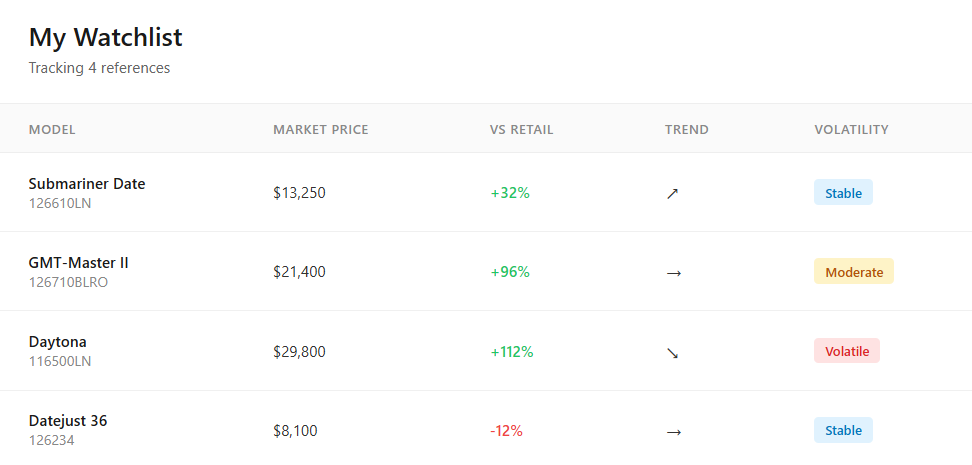Click the Datejust 36 -12% retail value
972x465 pixels.
point(506,431)
